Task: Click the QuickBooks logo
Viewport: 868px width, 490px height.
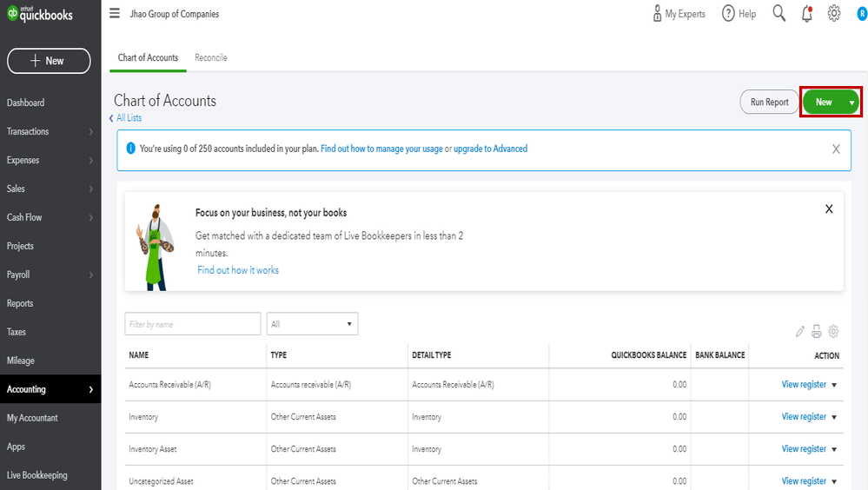Action: tap(40, 14)
